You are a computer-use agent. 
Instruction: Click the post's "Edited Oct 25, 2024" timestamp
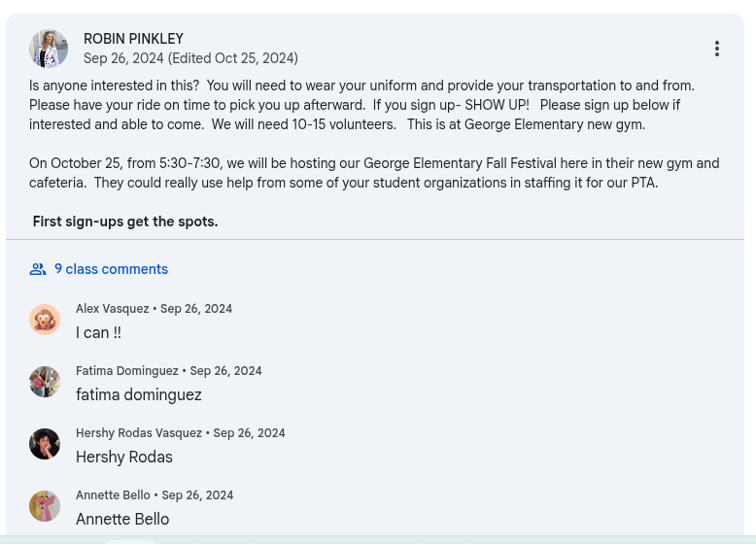[x=233, y=58]
